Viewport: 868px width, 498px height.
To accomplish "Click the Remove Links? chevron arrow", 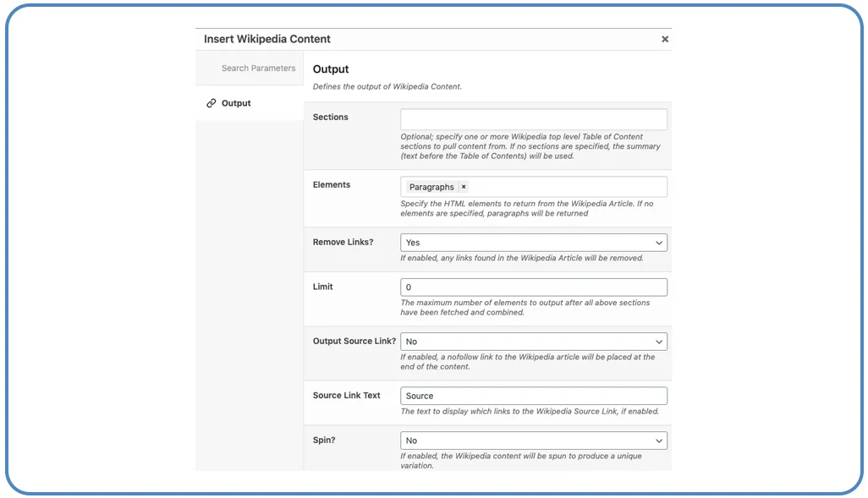I will (x=660, y=243).
